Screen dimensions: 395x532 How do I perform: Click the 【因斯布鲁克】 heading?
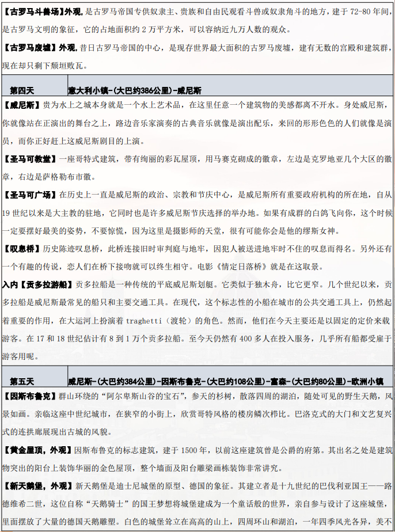pos(29,396)
